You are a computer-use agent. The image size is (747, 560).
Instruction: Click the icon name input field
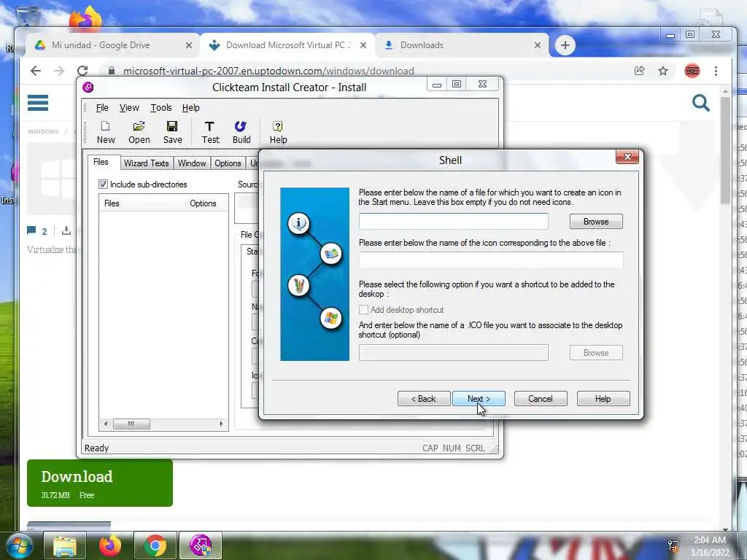click(491, 260)
